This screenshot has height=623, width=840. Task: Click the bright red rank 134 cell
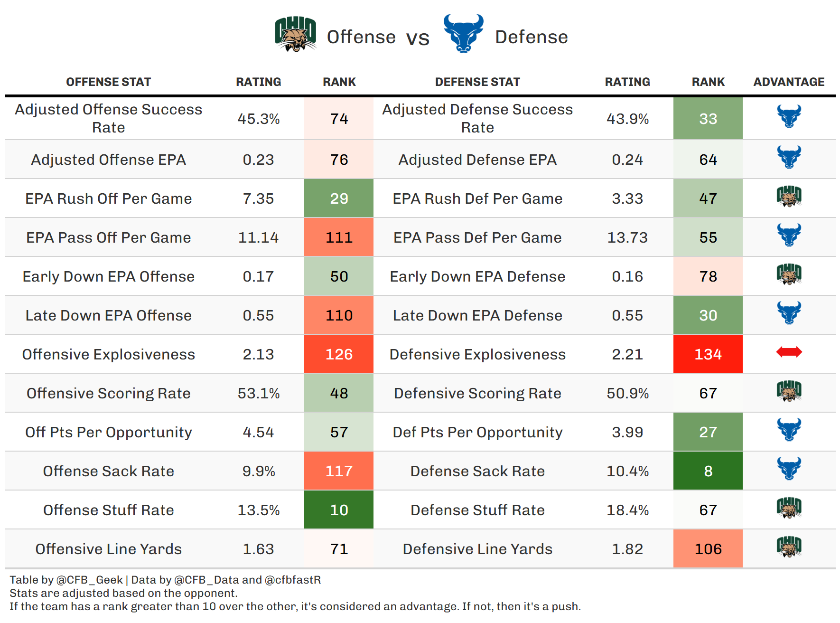[x=708, y=354]
